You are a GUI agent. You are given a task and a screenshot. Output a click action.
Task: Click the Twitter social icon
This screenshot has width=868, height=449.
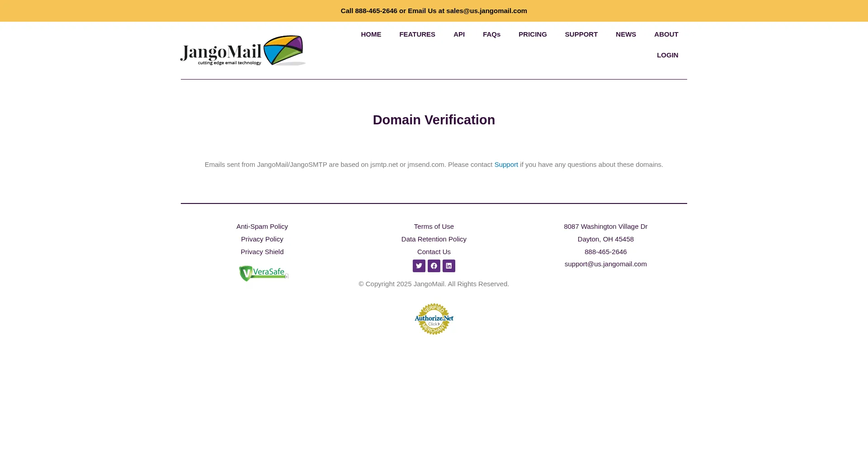pos(419,266)
